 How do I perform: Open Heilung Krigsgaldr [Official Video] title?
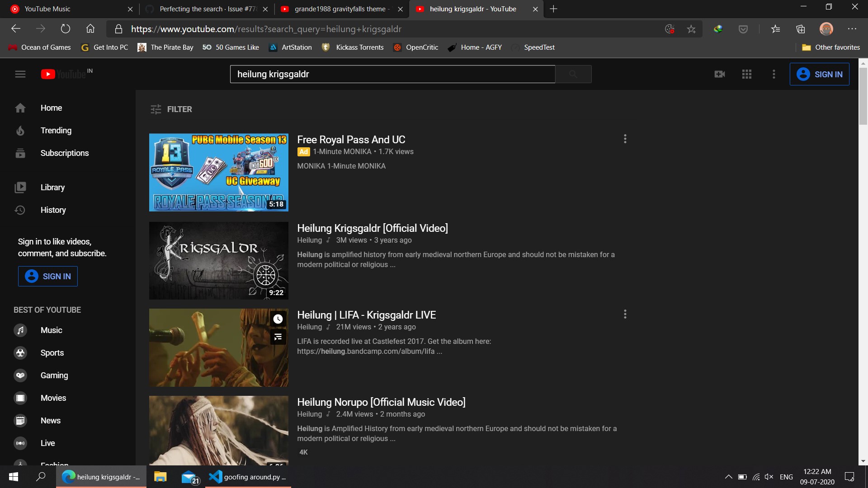click(x=373, y=228)
